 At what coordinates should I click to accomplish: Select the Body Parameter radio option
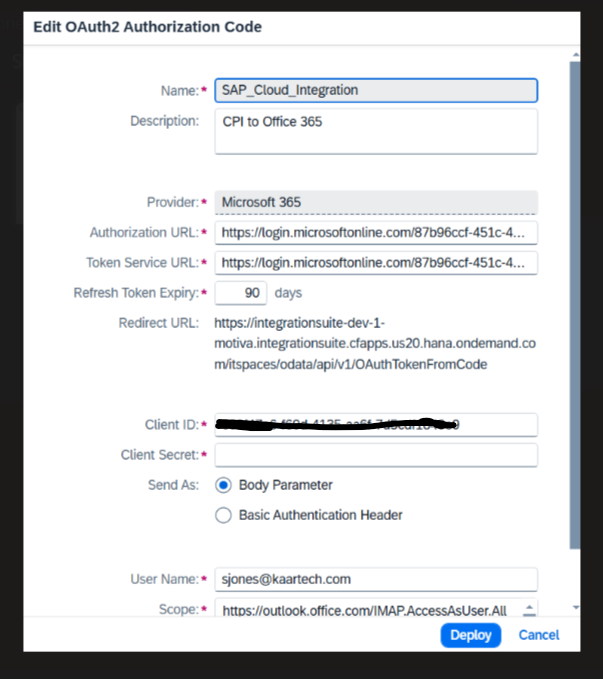coord(224,485)
